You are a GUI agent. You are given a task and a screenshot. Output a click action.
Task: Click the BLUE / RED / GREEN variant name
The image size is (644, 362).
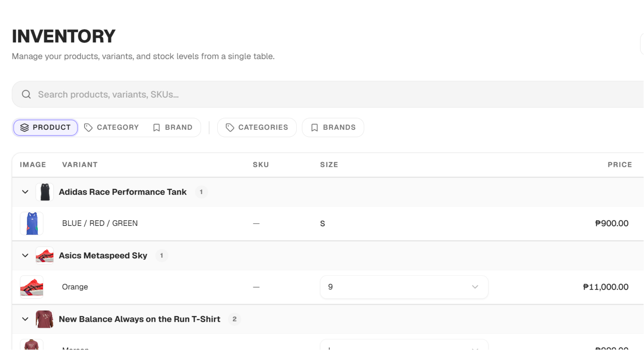coord(100,224)
